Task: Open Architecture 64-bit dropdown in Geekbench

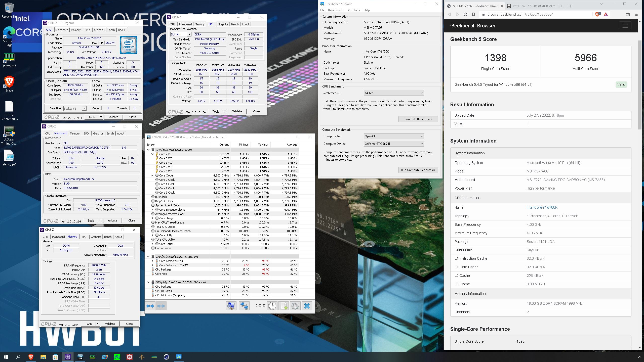Action: point(394,93)
